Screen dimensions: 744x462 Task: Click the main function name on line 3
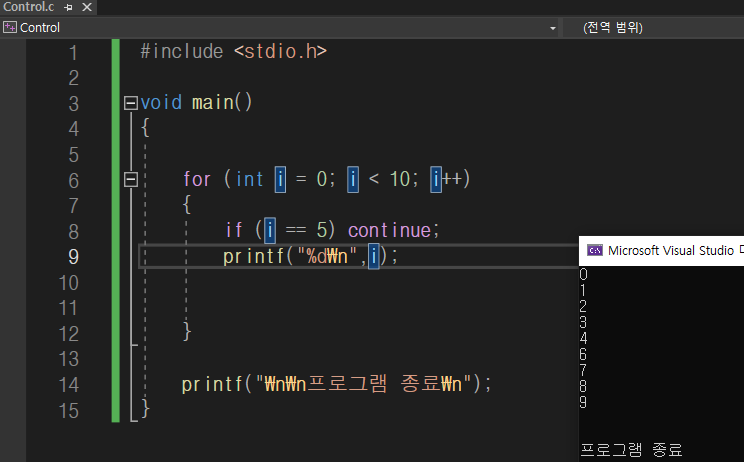click(213, 102)
